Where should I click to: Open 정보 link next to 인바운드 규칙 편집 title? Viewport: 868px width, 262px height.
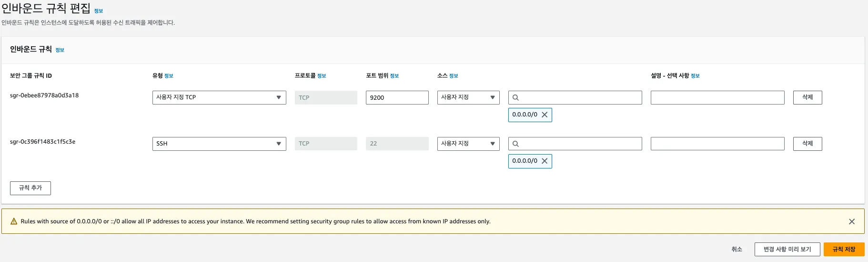99,11
